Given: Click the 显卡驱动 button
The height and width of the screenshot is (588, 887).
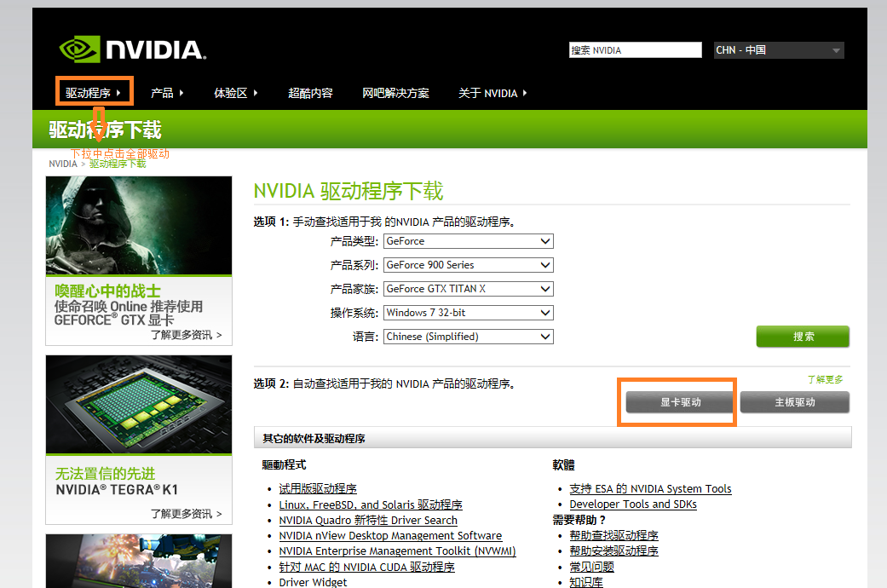Looking at the screenshot, I should tap(681, 402).
